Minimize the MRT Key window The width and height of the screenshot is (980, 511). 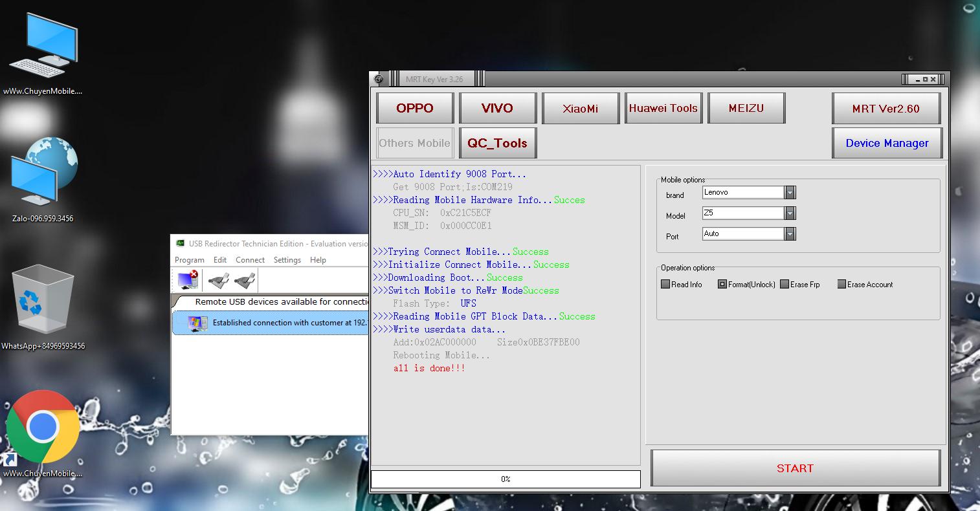(917, 79)
